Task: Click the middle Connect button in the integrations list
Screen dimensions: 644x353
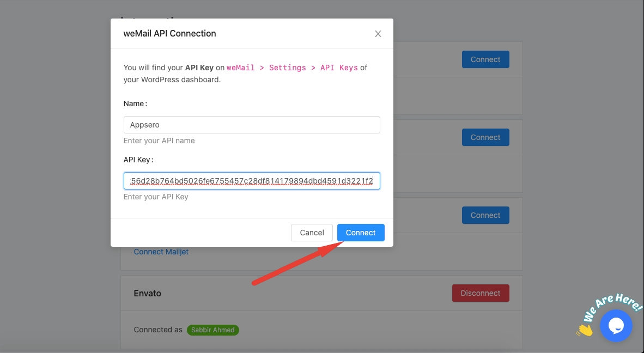Action: pyautogui.click(x=485, y=137)
